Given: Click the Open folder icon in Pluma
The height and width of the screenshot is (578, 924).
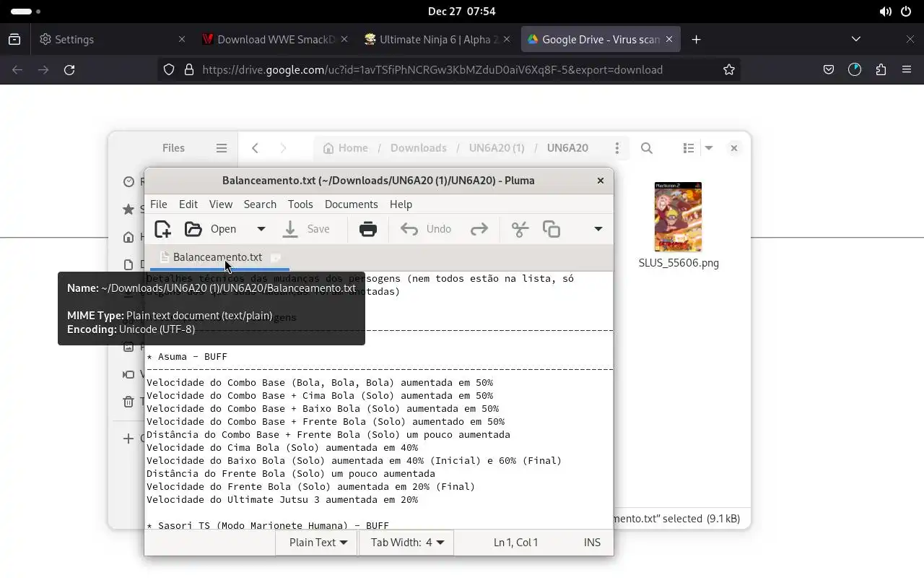Looking at the screenshot, I should (193, 229).
